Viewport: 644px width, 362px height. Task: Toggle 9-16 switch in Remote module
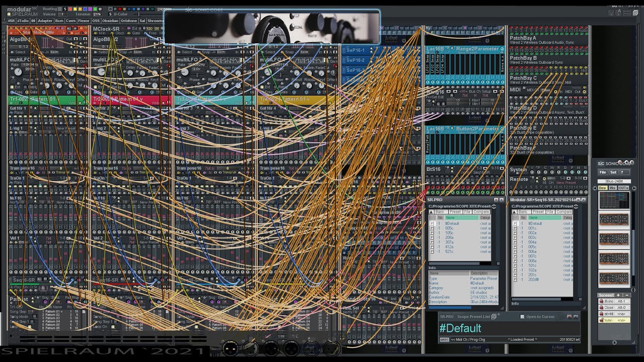pyautogui.click(x=585, y=178)
